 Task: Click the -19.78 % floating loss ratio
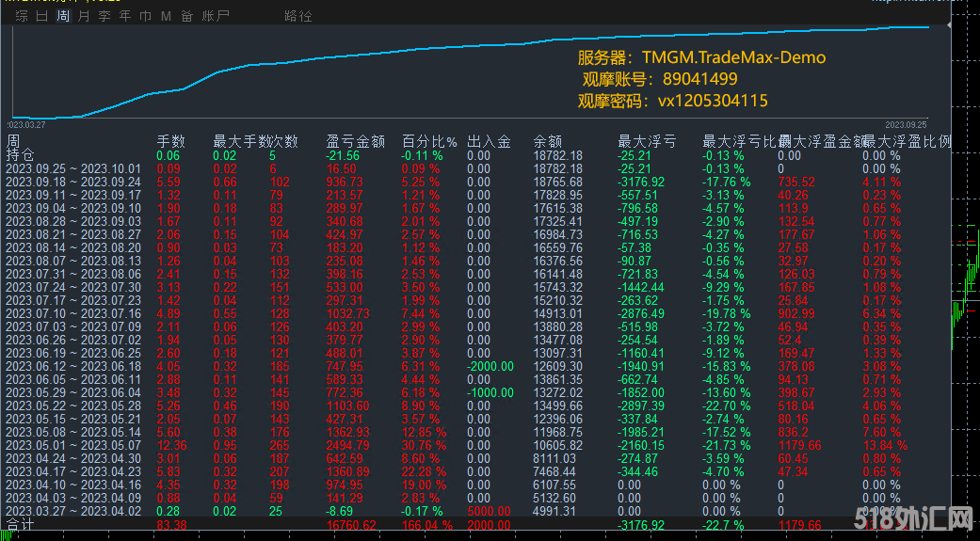click(726, 313)
